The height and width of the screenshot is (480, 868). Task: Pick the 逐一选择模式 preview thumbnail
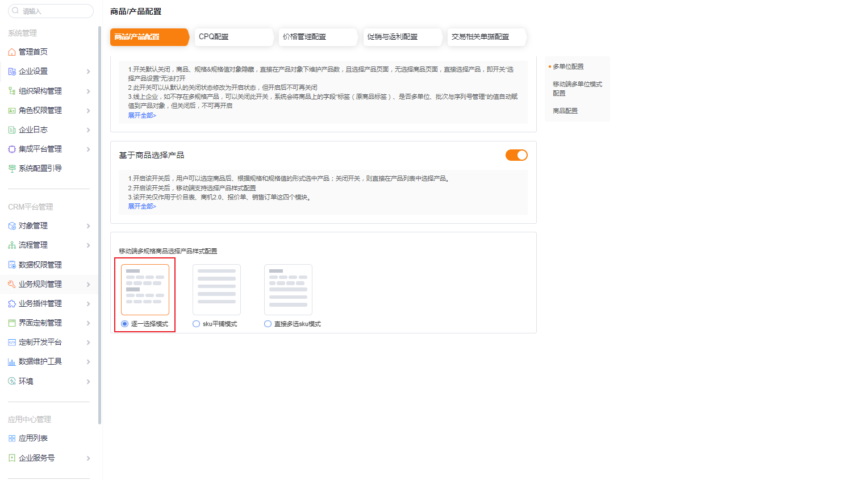pos(145,290)
